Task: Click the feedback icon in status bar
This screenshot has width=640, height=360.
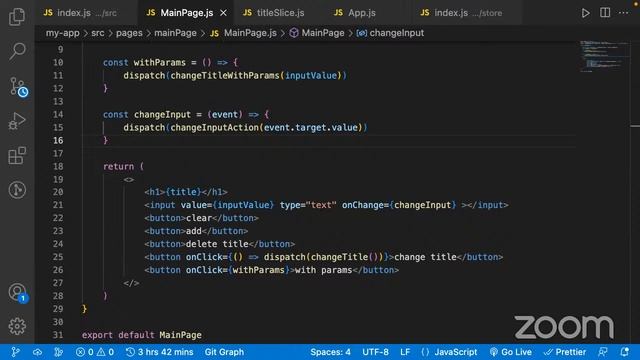Action: pyautogui.click(x=602, y=352)
